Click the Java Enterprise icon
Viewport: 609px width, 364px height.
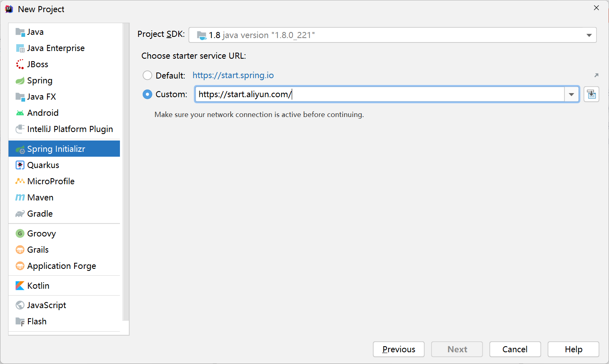pyautogui.click(x=20, y=48)
